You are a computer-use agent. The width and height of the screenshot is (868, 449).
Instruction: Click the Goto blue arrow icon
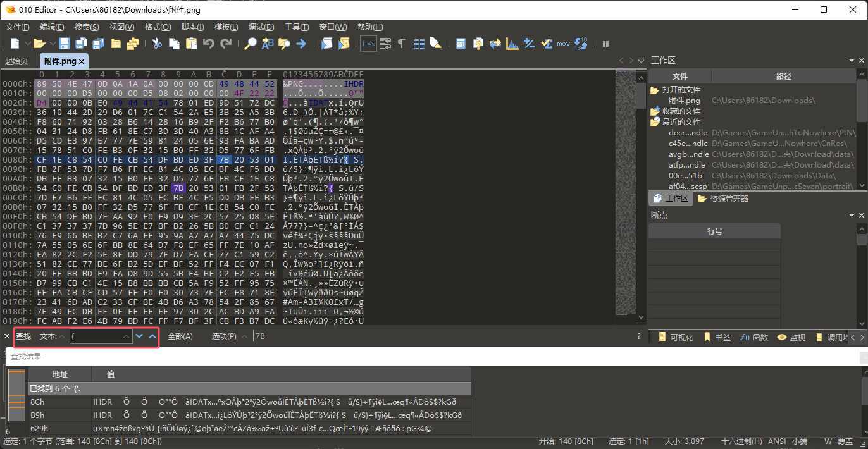click(x=302, y=44)
